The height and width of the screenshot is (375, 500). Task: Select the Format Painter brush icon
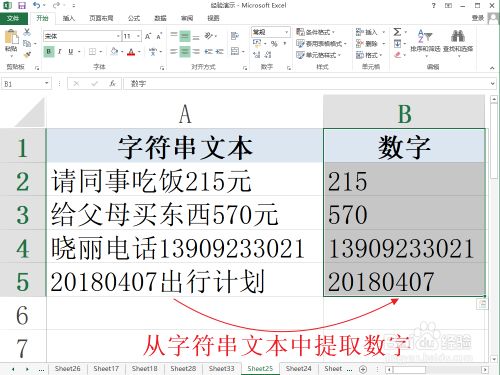click(x=27, y=54)
